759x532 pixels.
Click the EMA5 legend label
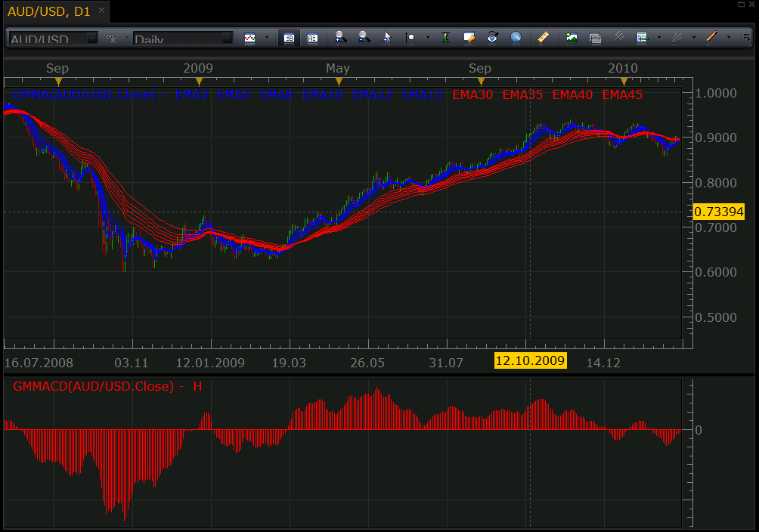point(234,94)
